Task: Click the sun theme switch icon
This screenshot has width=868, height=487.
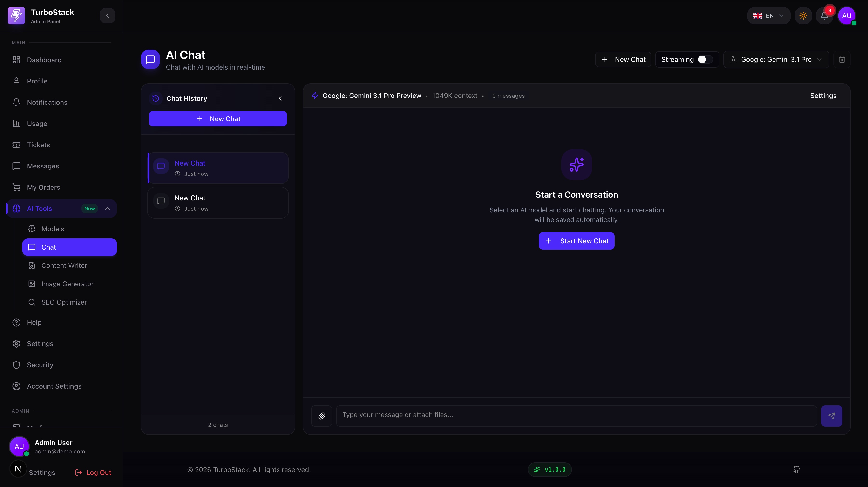Action: [x=803, y=15]
